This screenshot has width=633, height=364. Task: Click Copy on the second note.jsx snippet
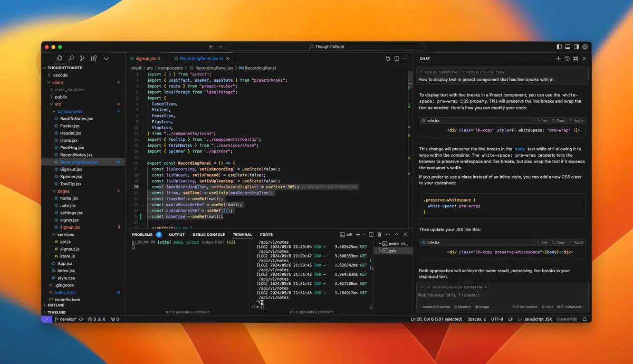click(558, 242)
